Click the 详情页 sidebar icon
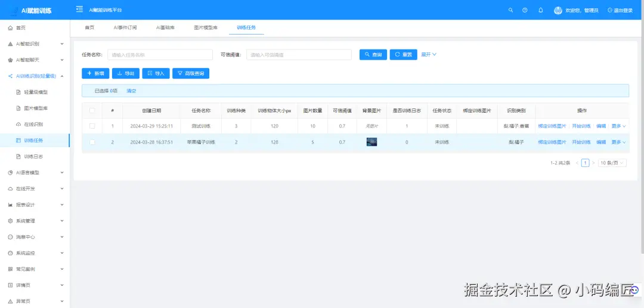Screen dimensions: 644x308 10,285
